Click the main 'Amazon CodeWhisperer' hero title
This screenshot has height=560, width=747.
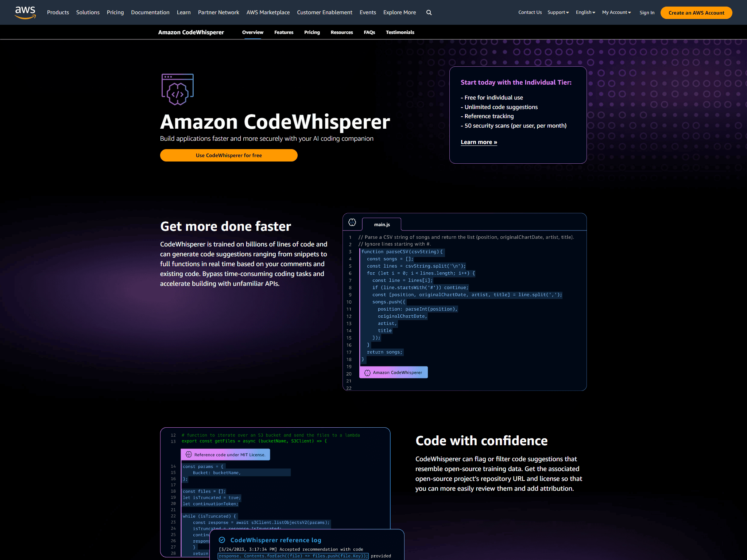pos(275,122)
